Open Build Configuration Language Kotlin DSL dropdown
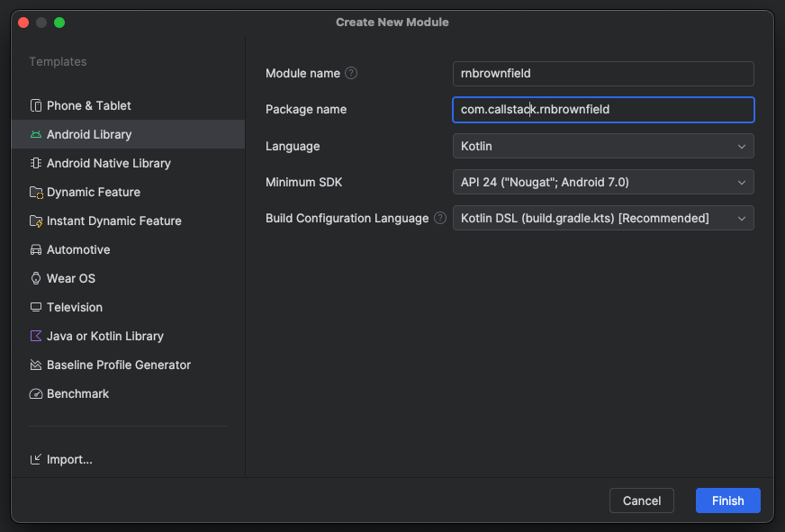This screenshot has width=785, height=532. 602,218
